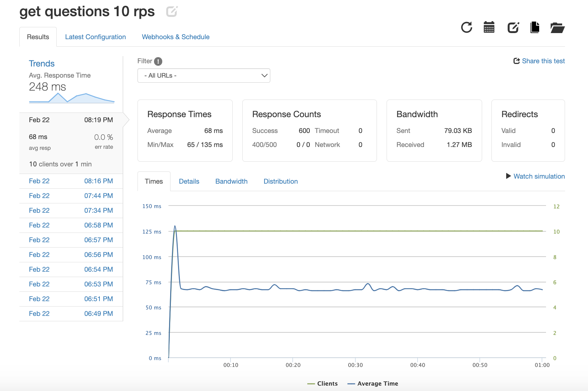The image size is (588, 391).
Task: Click the edit test icon in toolbar
Action: (x=513, y=27)
